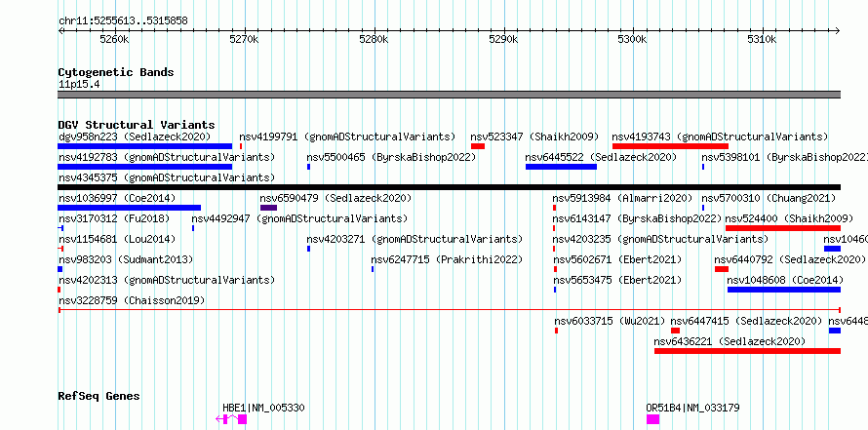Open the DGV Structural Variants track title

coord(137,125)
